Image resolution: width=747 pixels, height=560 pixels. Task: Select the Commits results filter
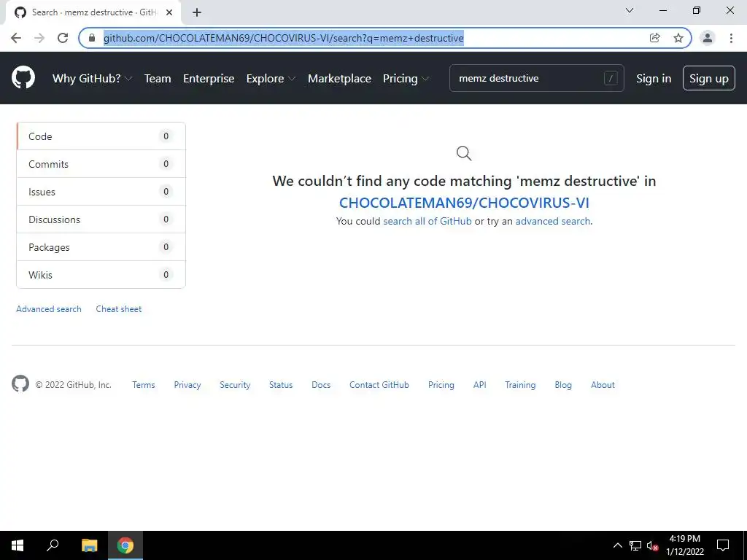click(x=101, y=164)
